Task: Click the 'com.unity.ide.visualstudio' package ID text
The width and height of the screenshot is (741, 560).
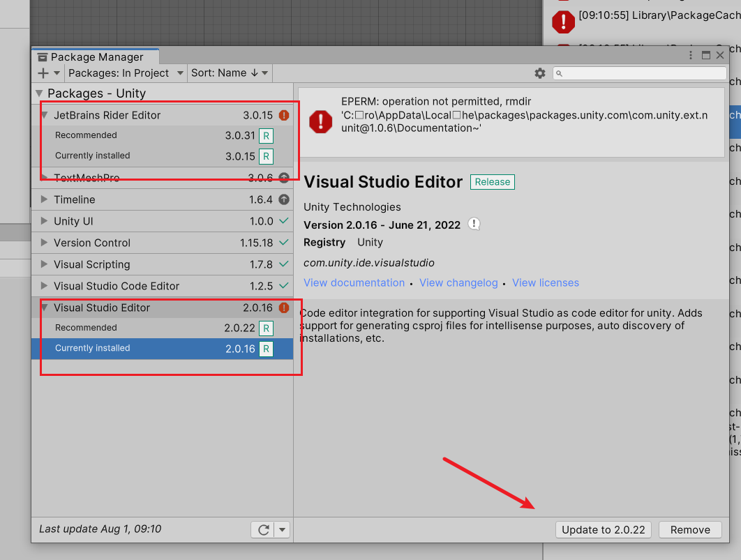Action: click(368, 263)
